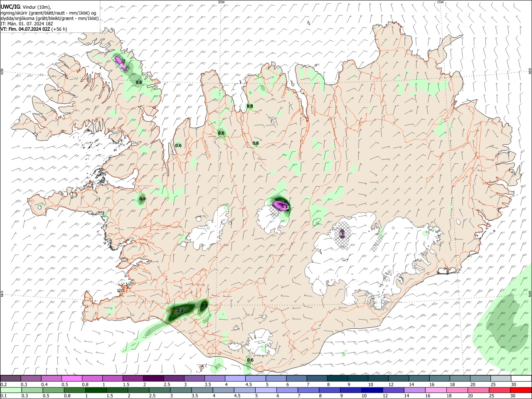532x399 pixels.
Task: Pick violet lower swatch between 14 and 16
Action: click(x=414, y=390)
